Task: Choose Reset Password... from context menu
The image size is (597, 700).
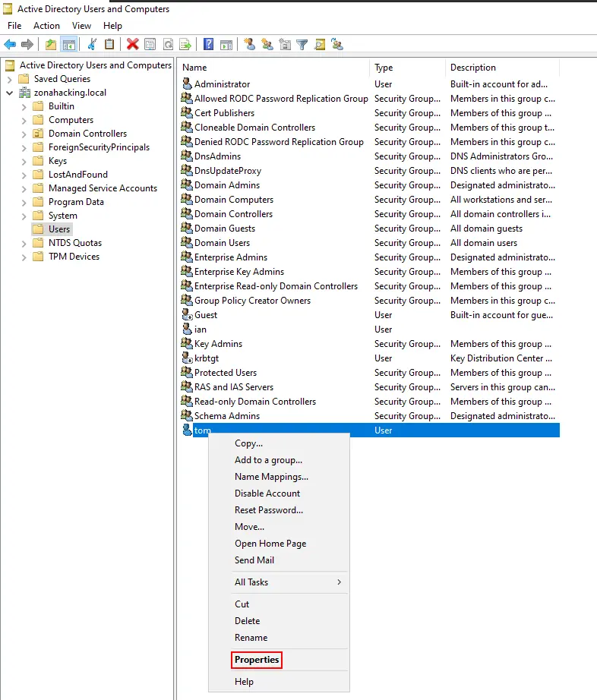Action: [268, 510]
